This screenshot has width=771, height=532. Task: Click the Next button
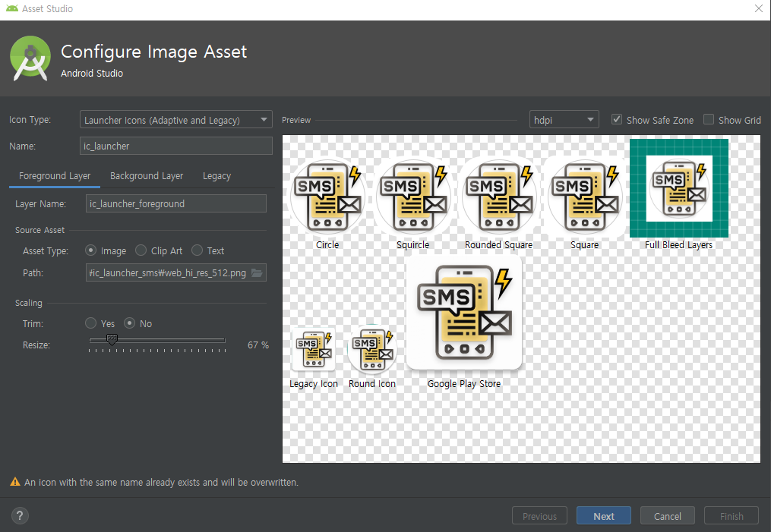click(x=603, y=516)
